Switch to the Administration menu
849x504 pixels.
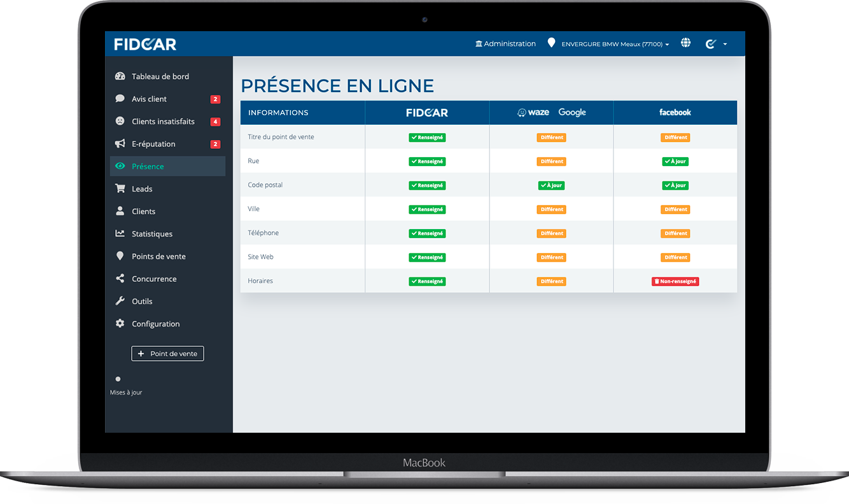tap(505, 43)
